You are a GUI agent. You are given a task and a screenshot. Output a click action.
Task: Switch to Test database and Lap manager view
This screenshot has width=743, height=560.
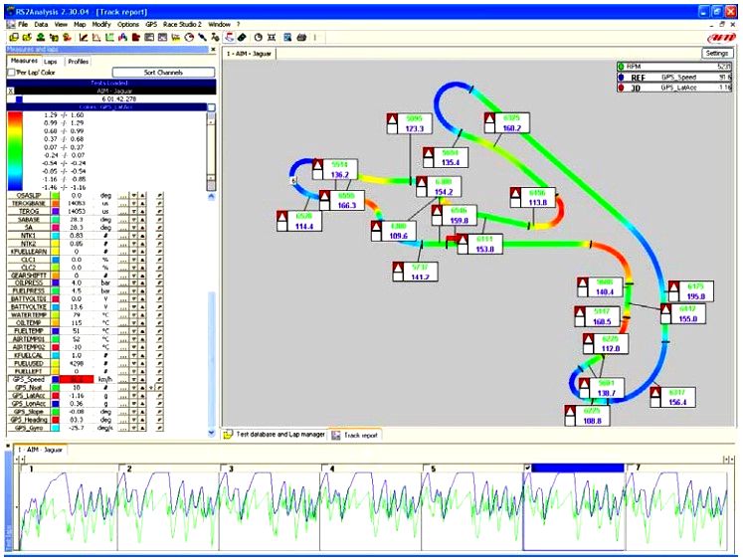(273, 434)
